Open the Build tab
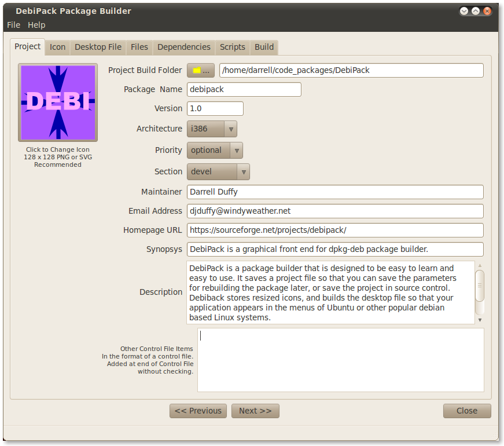This screenshot has height=446, width=504. 264,47
